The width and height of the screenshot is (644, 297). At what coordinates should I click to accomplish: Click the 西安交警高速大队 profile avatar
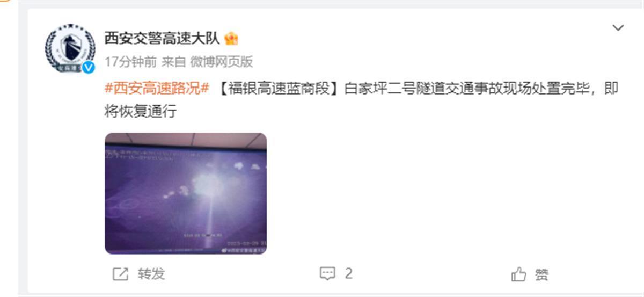click(x=70, y=48)
